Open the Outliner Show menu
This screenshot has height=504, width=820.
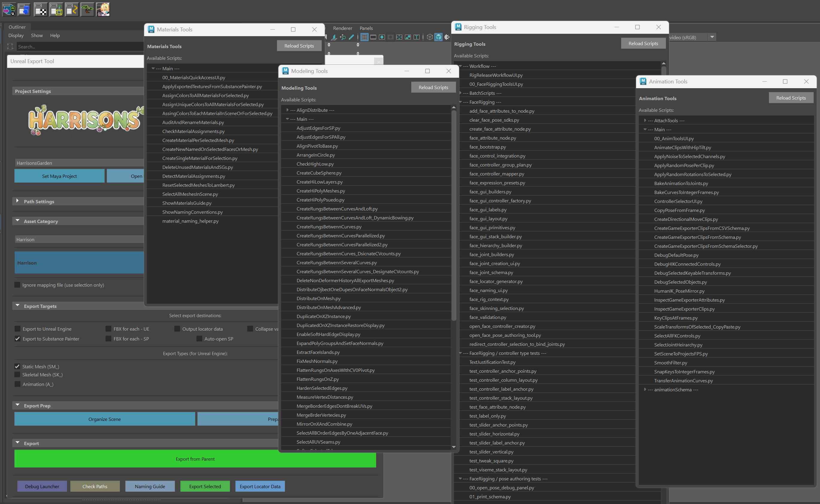pos(37,35)
